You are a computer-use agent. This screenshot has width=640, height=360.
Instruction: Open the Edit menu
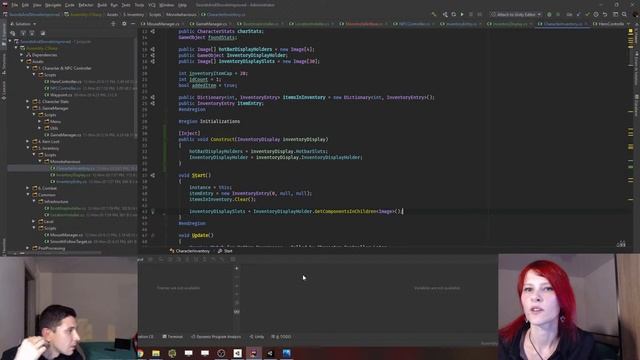(25, 5)
